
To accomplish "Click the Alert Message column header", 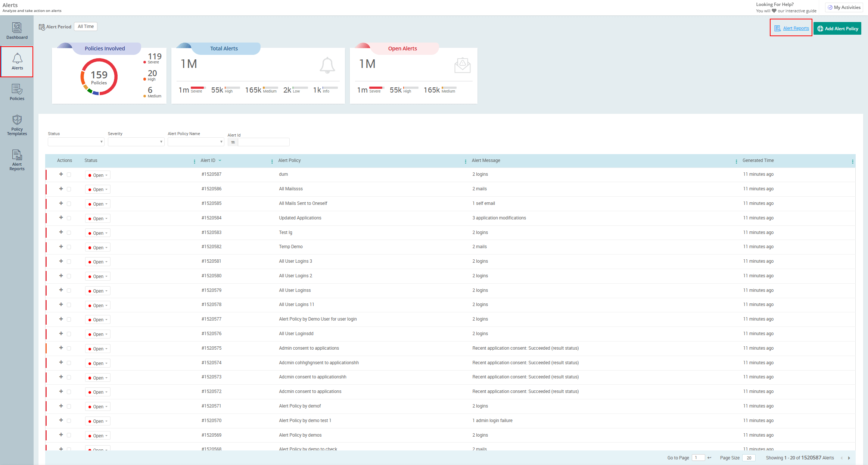I will point(486,160).
